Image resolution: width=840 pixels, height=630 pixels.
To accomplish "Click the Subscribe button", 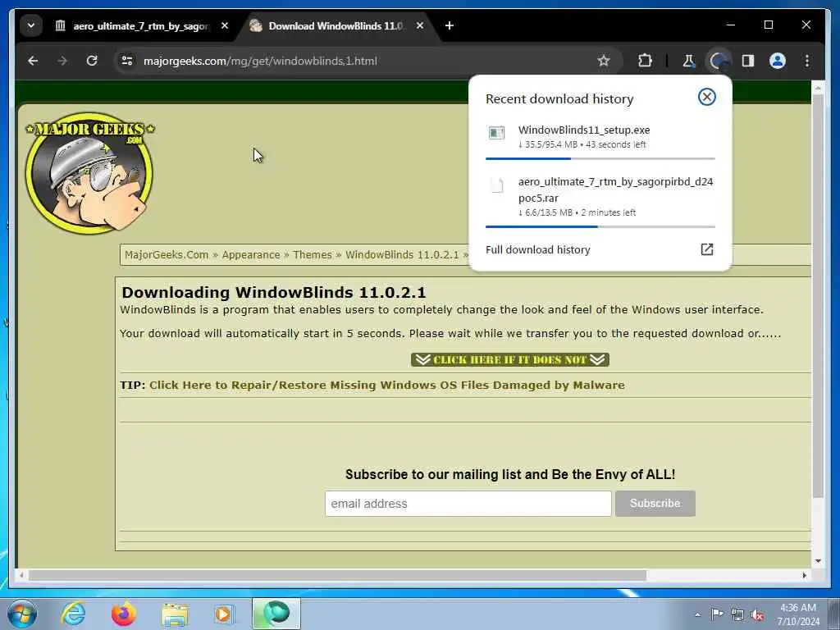I will (x=655, y=504).
